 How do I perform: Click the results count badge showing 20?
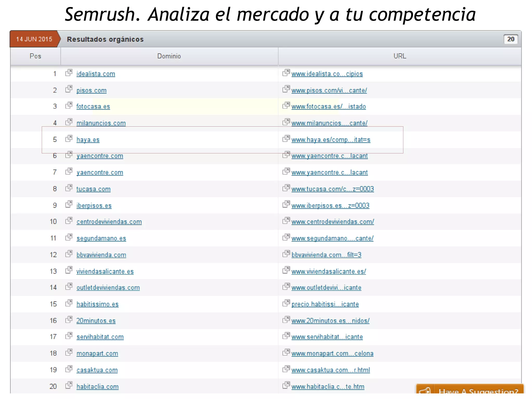click(511, 39)
